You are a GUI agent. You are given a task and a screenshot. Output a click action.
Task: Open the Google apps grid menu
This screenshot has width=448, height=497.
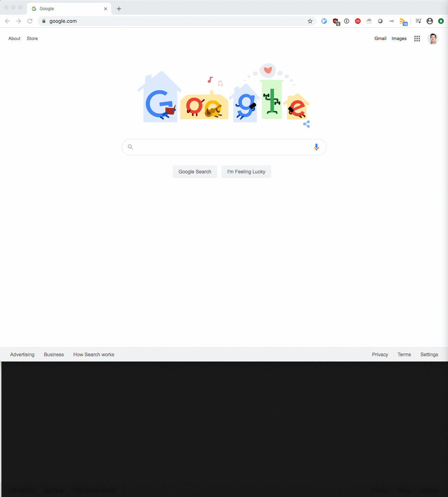pyautogui.click(x=417, y=39)
